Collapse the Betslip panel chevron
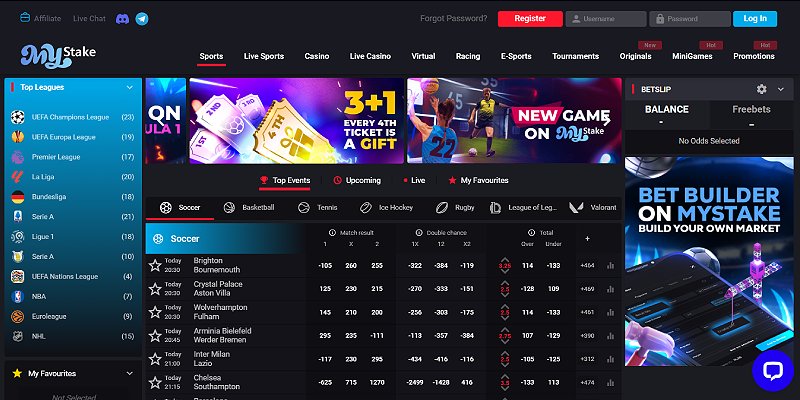The height and width of the screenshot is (400, 800). [x=781, y=89]
